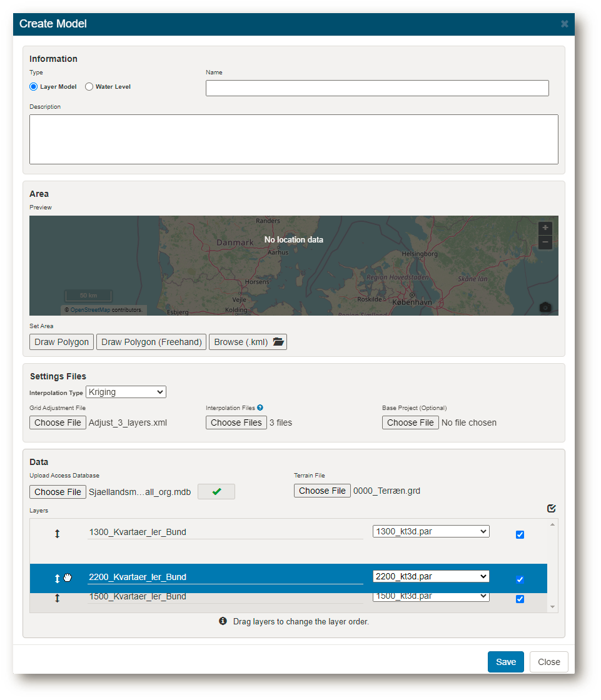Click the map snapshot camera icon
Viewport: 601px width, 700px height.
pyautogui.click(x=545, y=307)
